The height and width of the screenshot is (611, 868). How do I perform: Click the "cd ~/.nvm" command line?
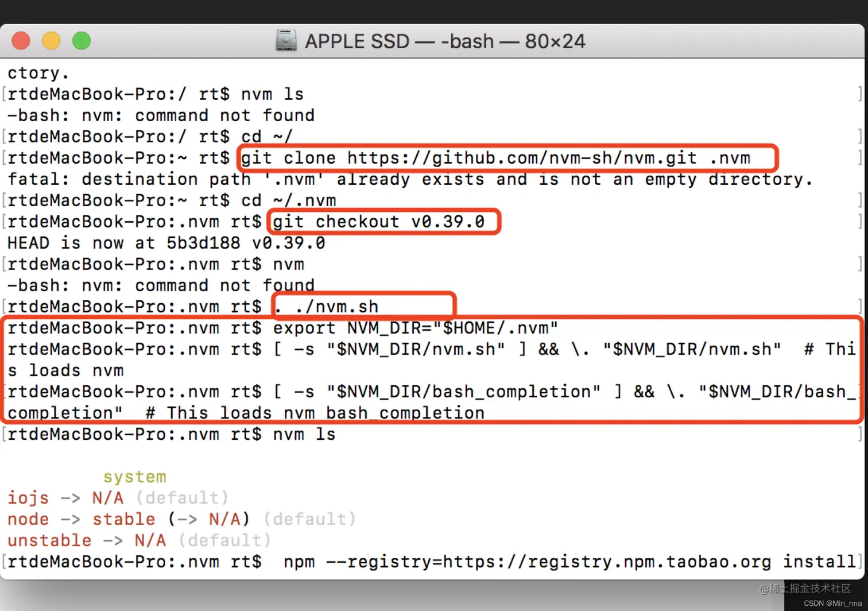pos(171,200)
